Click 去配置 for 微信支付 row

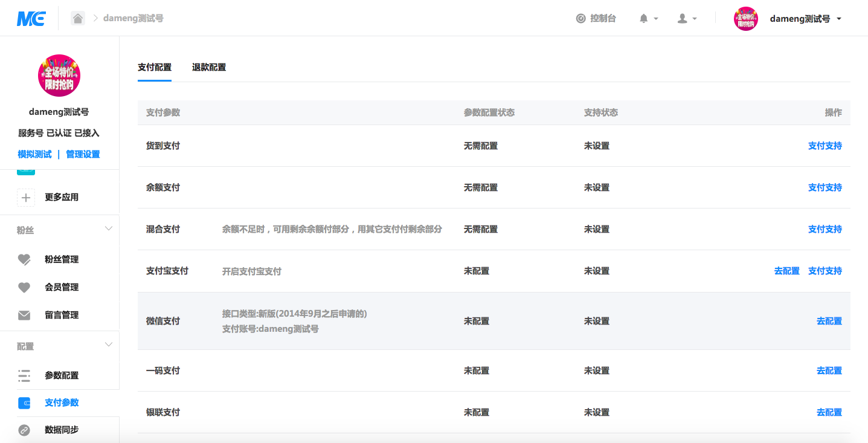pyautogui.click(x=829, y=321)
